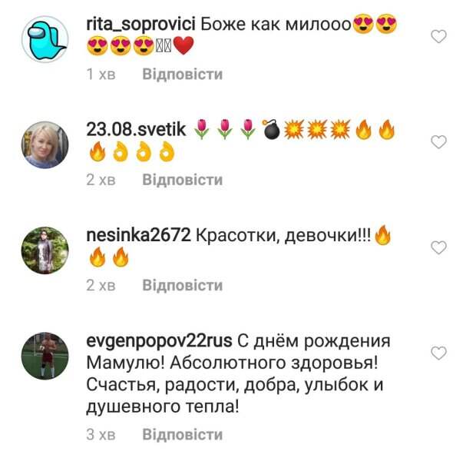476x471 pixels.
Task: Open nesinka2672's profile picture
Action: click(x=45, y=250)
